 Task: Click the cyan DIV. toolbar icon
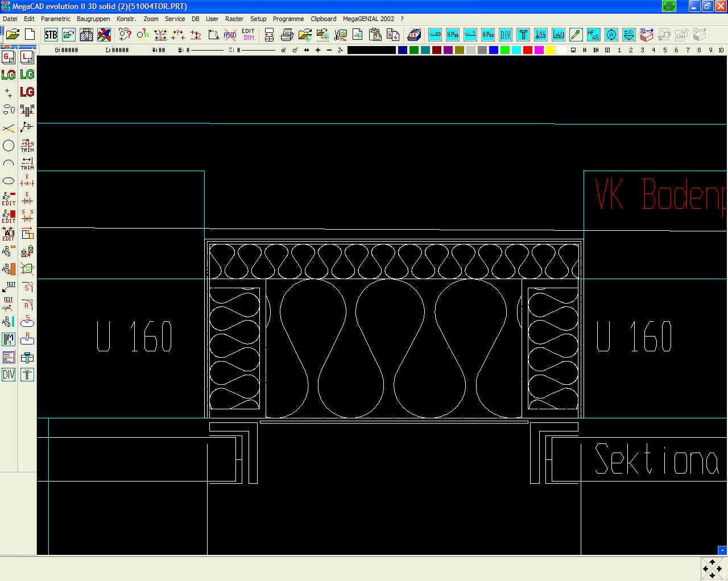(506, 35)
